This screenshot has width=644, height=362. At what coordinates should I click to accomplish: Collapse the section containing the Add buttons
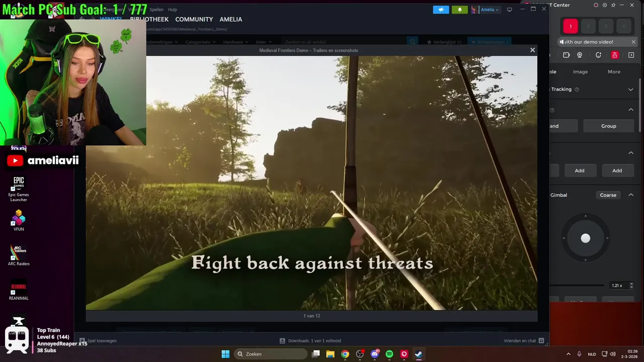[631, 153]
